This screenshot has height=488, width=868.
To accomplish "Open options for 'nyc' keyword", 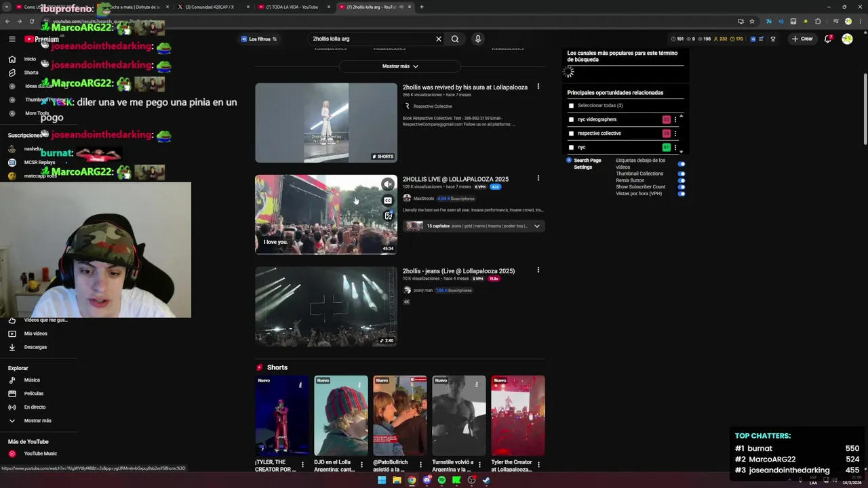I will (675, 147).
